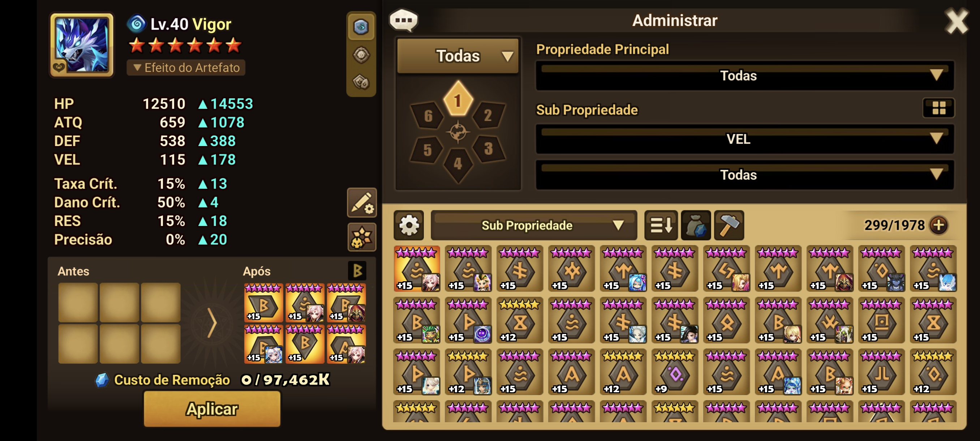Switch to the top rune tab icon
The width and height of the screenshot is (980, 441).
point(361,27)
